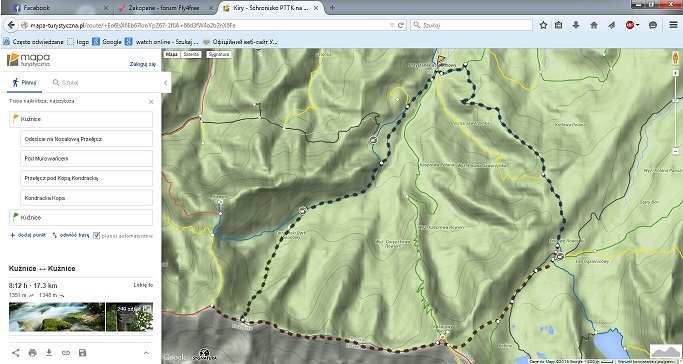Zoom out with map zoom minus button
Image resolution: width=683 pixels, height=364 pixels.
pyautogui.click(x=676, y=151)
